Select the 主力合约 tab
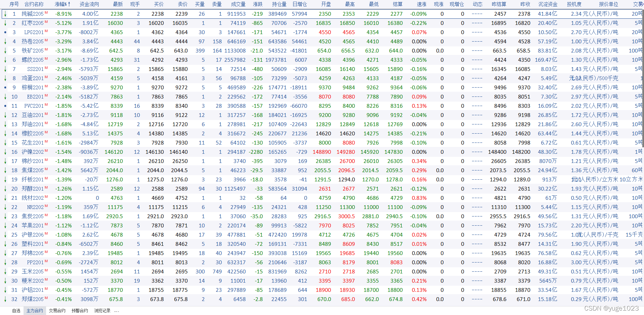 (35, 311)
